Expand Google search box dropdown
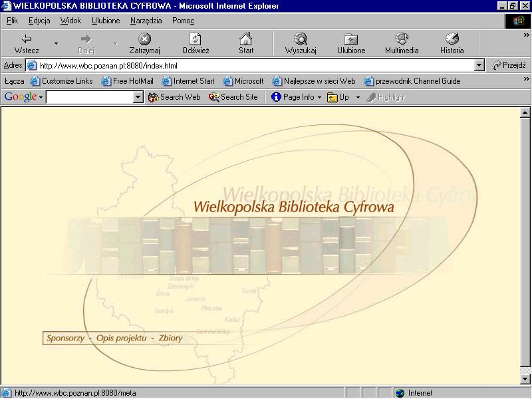 coord(138,97)
